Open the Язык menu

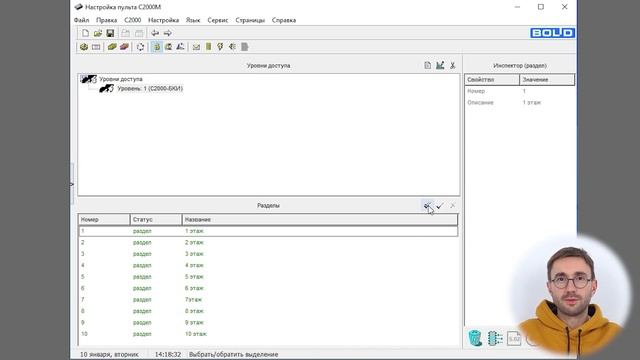(193, 20)
